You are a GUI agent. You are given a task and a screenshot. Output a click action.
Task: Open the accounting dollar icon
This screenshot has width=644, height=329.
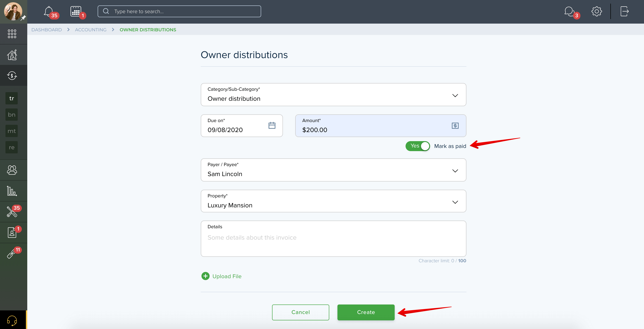tap(12, 75)
